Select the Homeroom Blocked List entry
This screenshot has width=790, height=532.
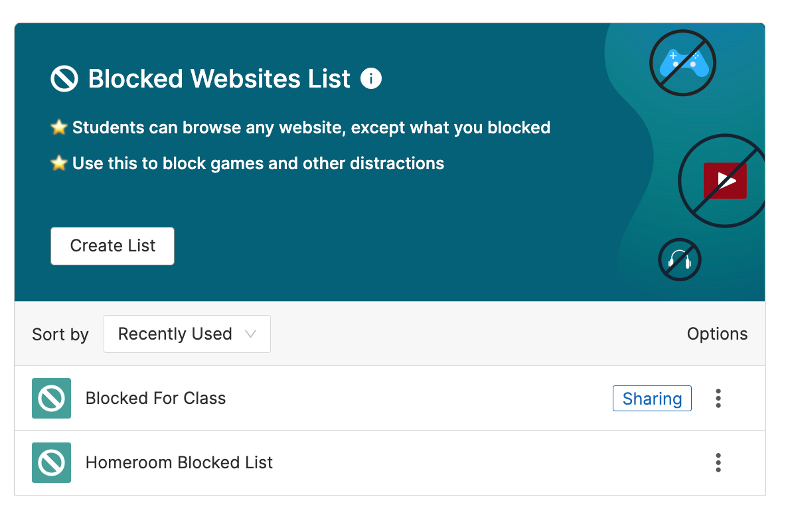point(179,462)
